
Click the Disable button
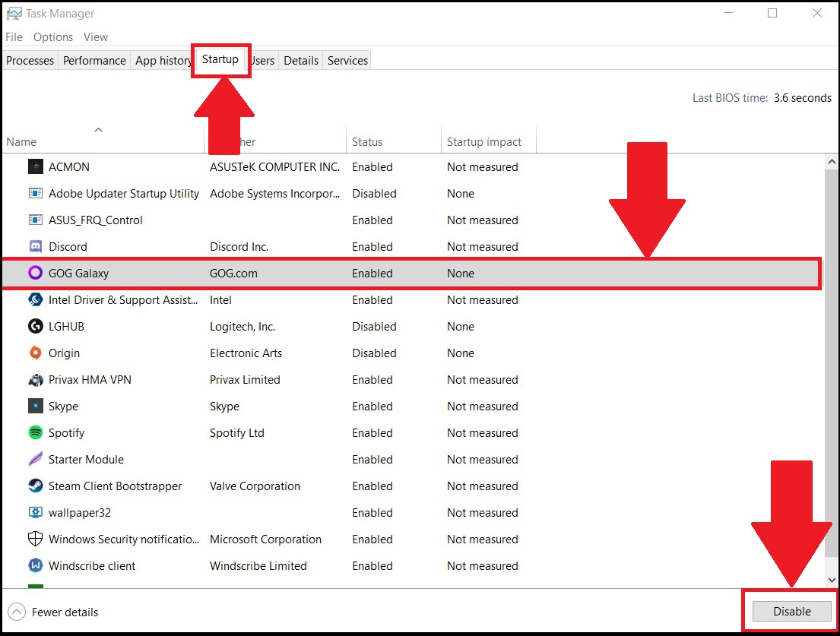tap(791, 611)
